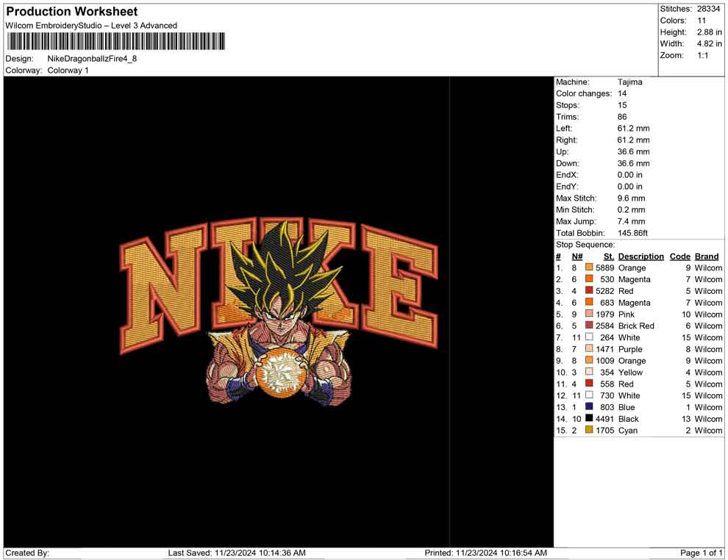This screenshot has height=560, width=728.
Task: Click the max jump value '7.4 mm'
Action: point(631,221)
